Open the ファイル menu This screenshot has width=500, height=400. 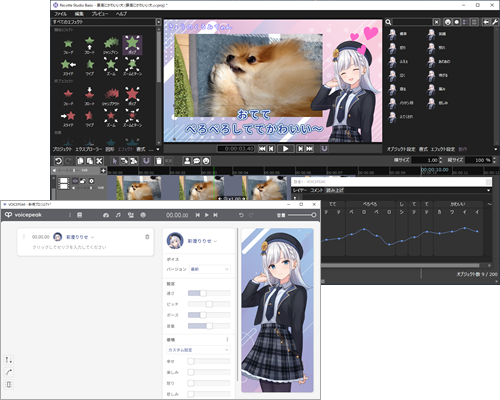click(60, 14)
